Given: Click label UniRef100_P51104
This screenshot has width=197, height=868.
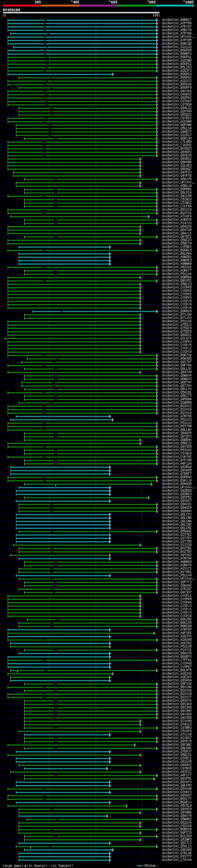Looking at the screenshot, I should click(x=177, y=274).
